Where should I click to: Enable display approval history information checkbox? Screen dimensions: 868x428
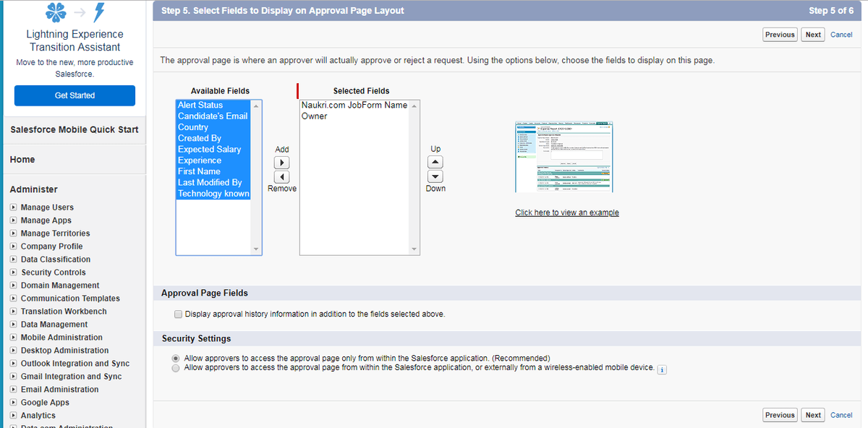tap(178, 314)
